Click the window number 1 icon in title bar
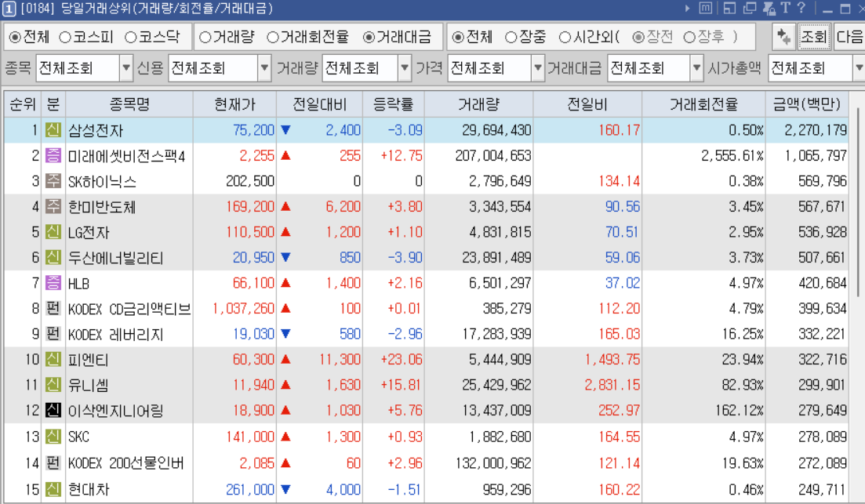 (9, 9)
